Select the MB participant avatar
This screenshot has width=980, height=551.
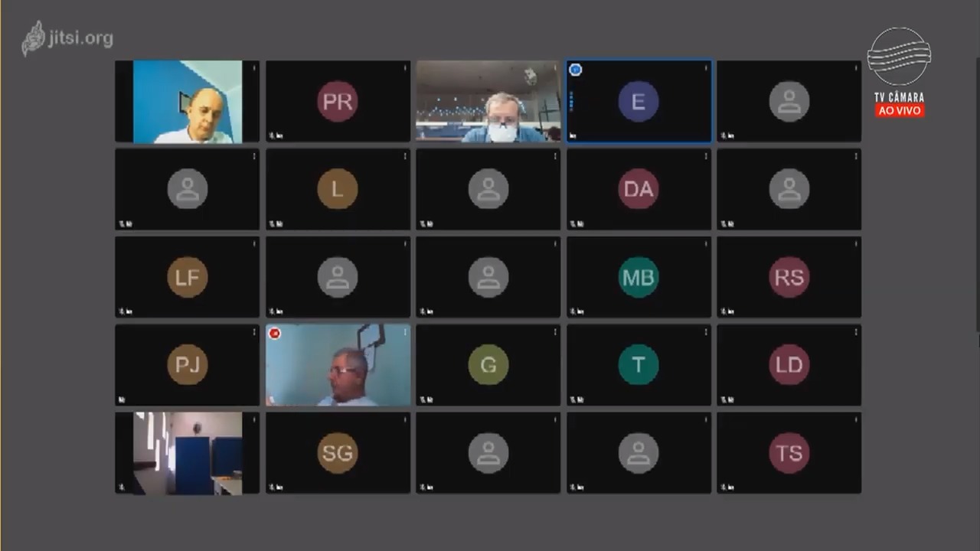pyautogui.click(x=639, y=277)
